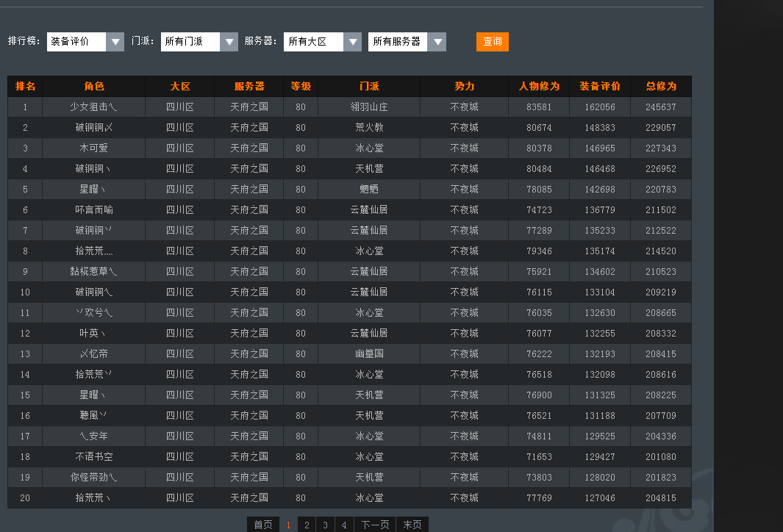Open the 门派 dropdown showing 所有门派

(199, 41)
